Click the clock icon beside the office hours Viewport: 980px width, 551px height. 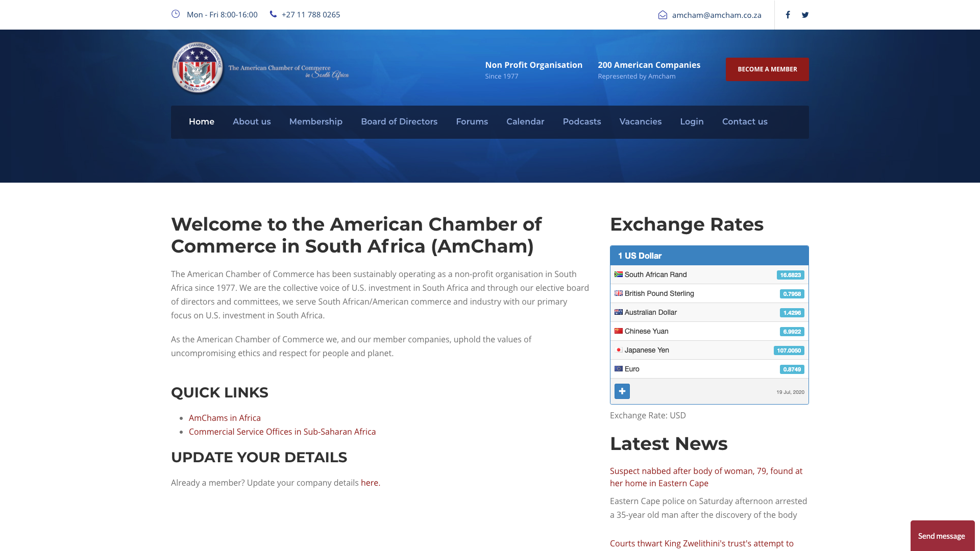(x=176, y=14)
